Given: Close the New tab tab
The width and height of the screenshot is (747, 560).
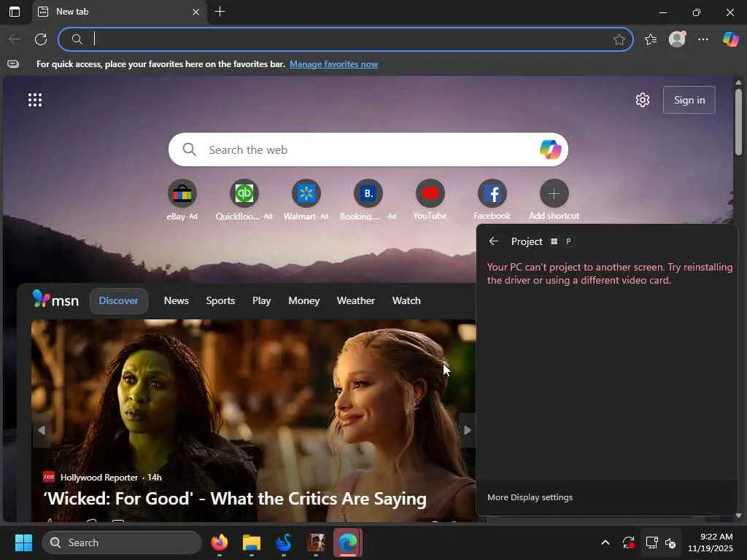Looking at the screenshot, I should coord(196,12).
